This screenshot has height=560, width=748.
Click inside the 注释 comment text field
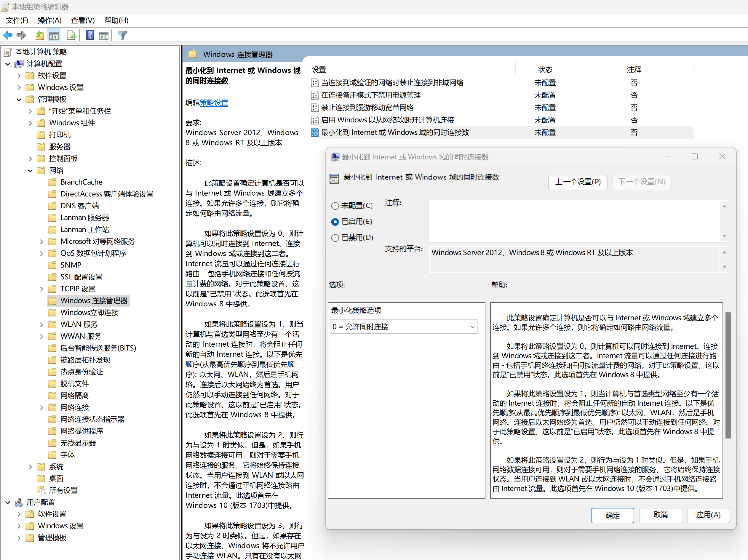575,221
